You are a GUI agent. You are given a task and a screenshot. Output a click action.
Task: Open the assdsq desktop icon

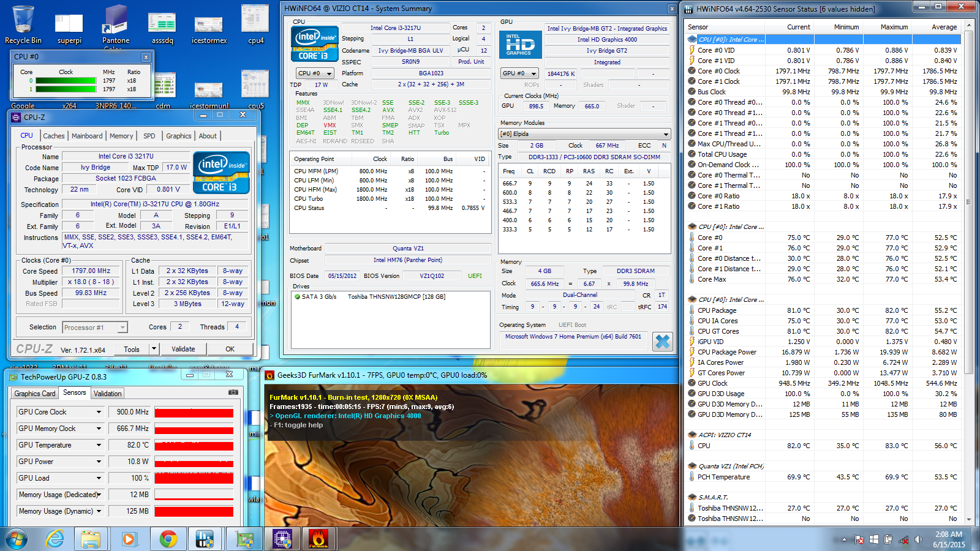click(x=162, y=28)
